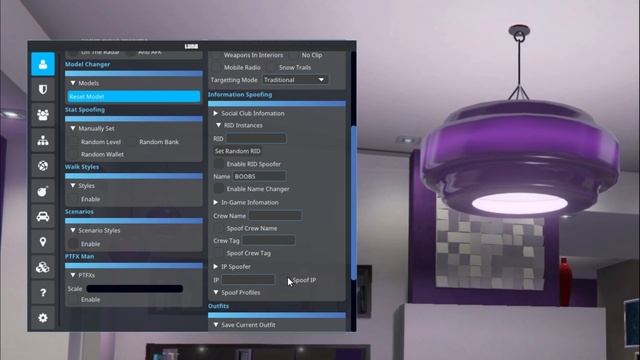Viewport: 640px width, 360px height.
Task: Enable Walk Styles checkbox
Action: pos(74,199)
